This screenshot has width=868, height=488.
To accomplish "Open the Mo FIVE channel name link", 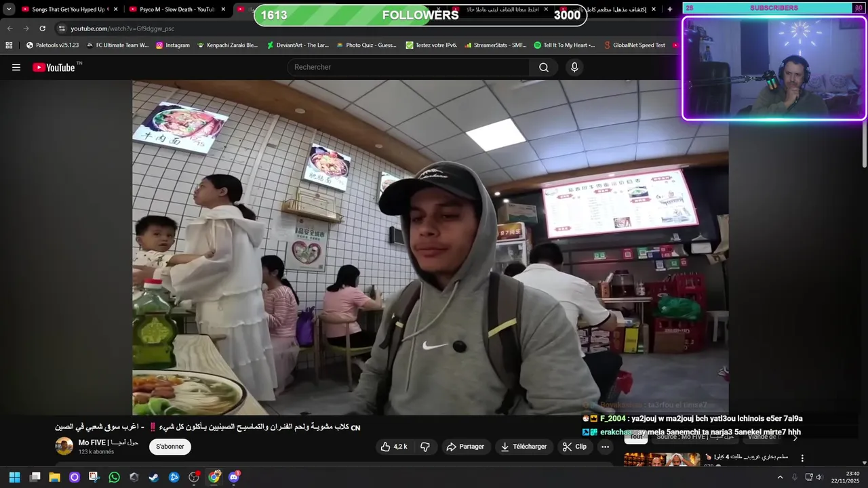I will pyautogui.click(x=108, y=442).
